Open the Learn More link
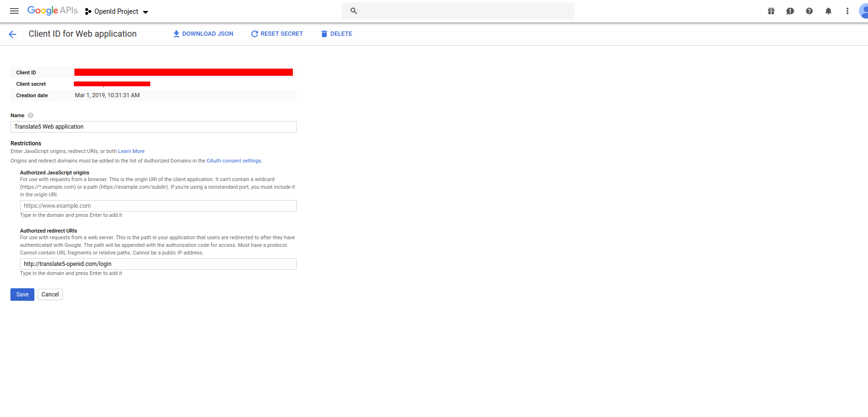 (x=131, y=151)
